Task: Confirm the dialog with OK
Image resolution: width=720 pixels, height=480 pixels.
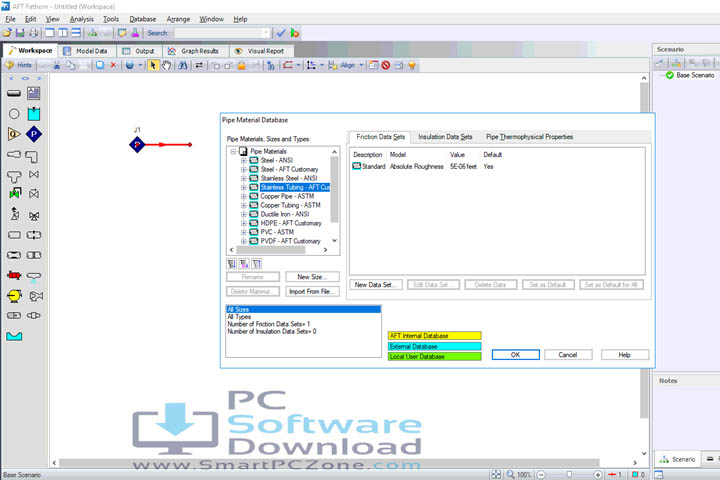Action: (516, 355)
